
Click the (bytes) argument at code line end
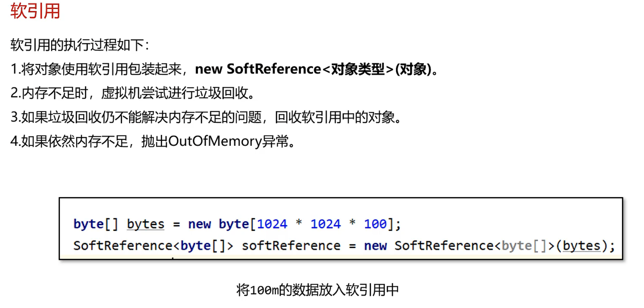[x=582, y=246]
